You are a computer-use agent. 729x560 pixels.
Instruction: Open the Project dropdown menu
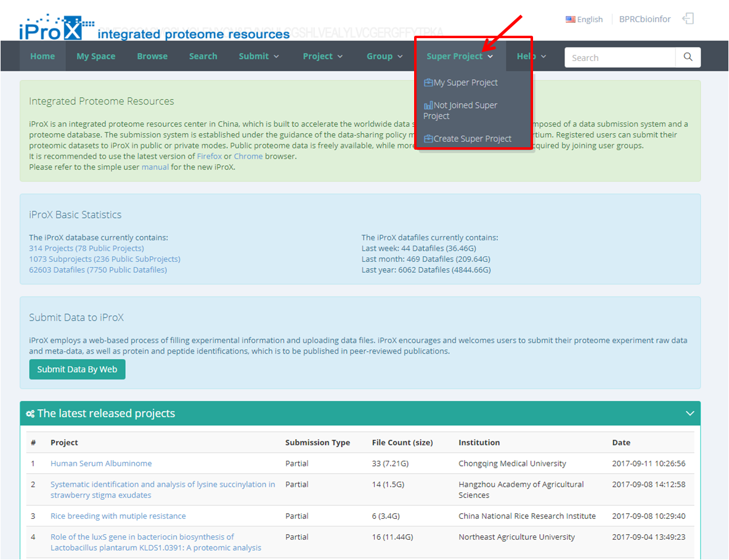click(323, 56)
